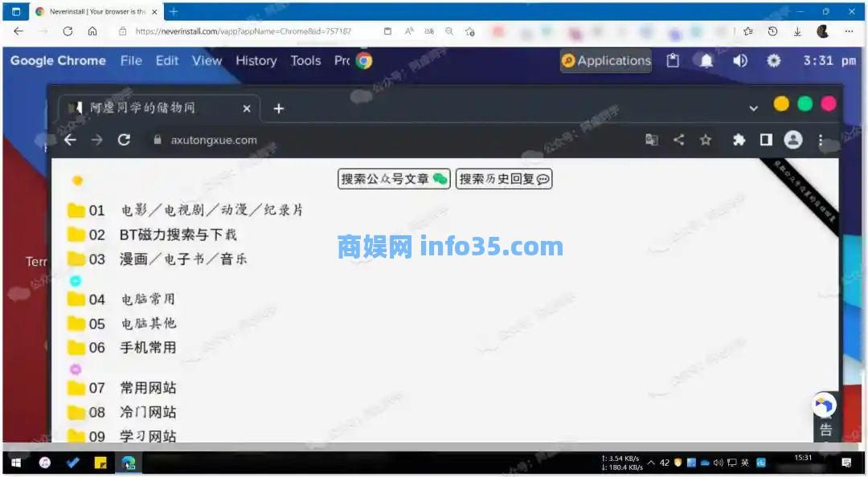The width and height of the screenshot is (868, 477).
Task: Open Edge settings and more menu
Action: click(x=850, y=31)
